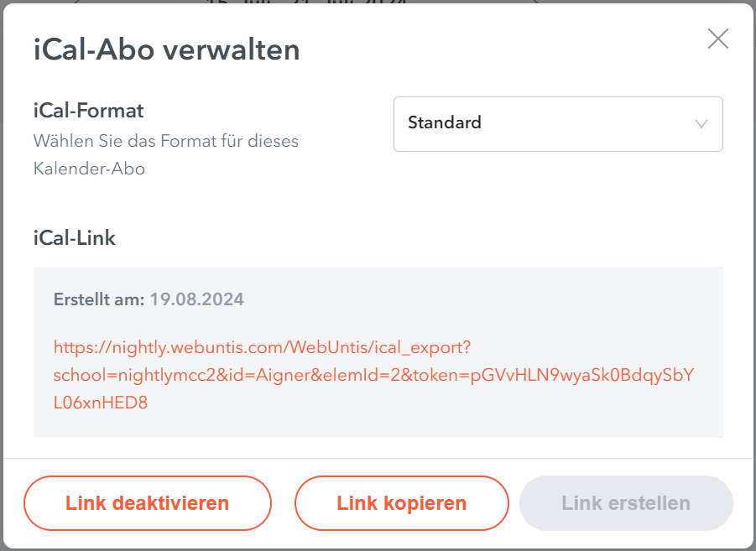Screen dimensions: 756x551
Task: Close the iCal-Abo verwalten dialog
Action: point(717,39)
